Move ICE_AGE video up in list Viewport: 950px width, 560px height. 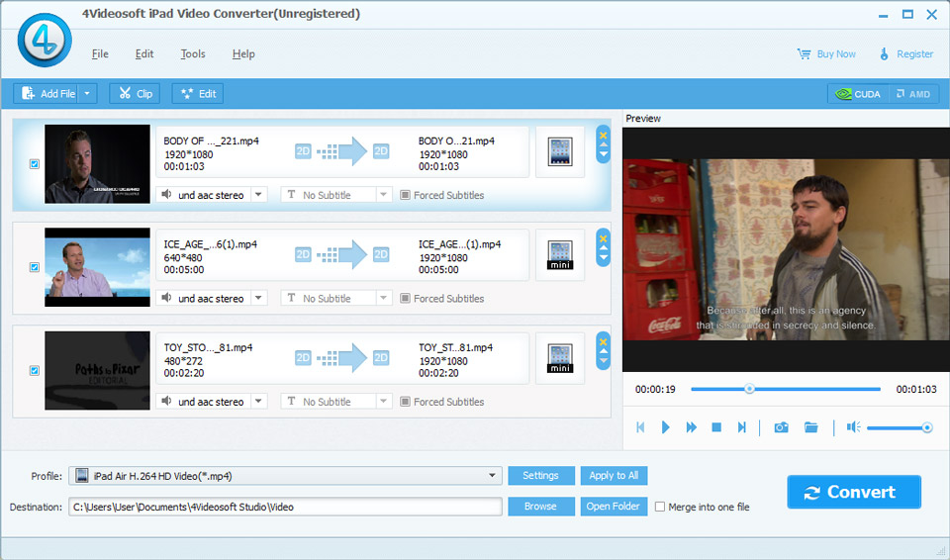click(x=604, y=248)
